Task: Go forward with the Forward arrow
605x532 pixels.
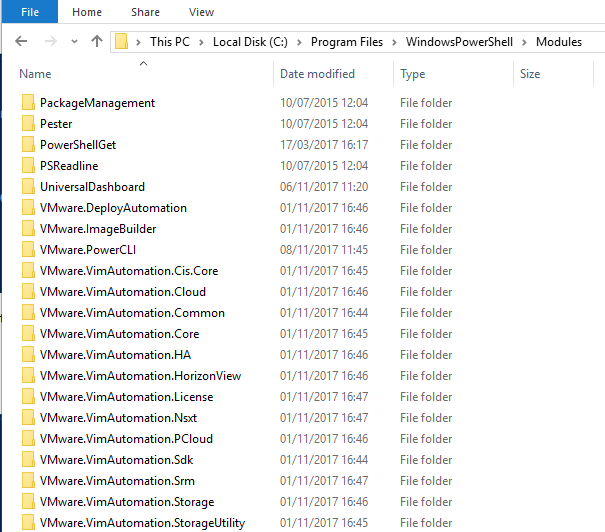Action: pos(51,41)
